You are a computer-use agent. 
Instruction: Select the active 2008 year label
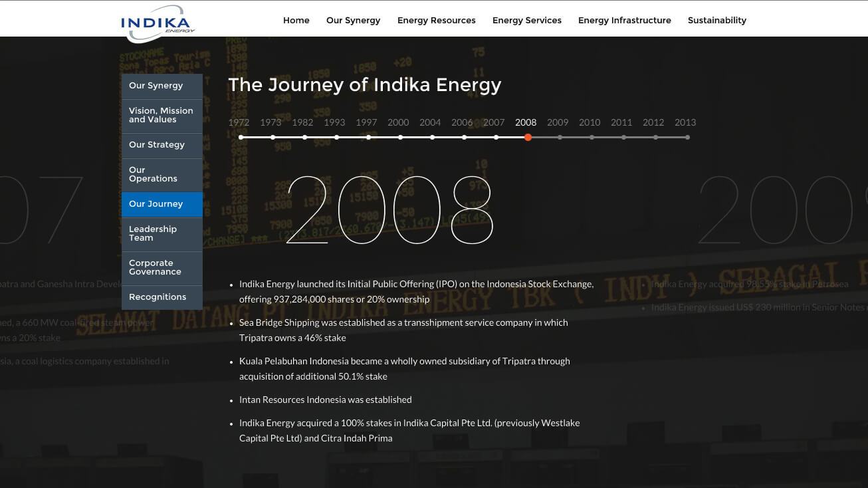526,122
